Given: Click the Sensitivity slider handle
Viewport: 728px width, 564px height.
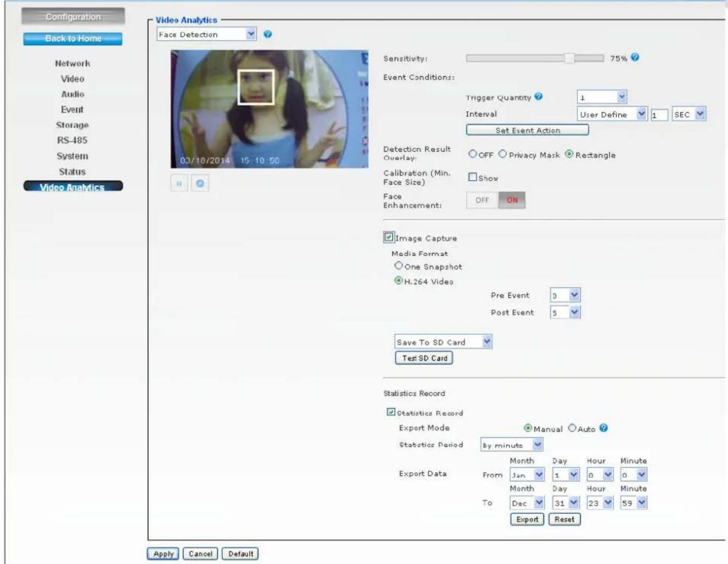Looking at the screenshot, I should [x=569, y=58].
